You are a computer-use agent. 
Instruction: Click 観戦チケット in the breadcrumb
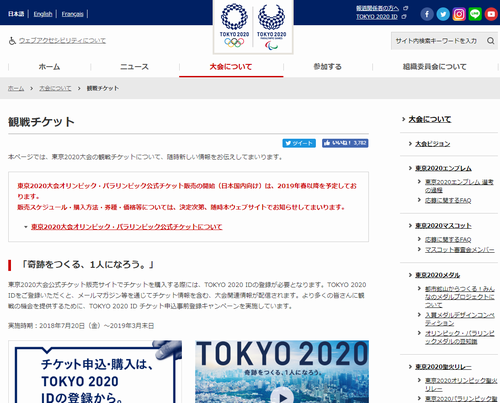[x=103, y=88]
